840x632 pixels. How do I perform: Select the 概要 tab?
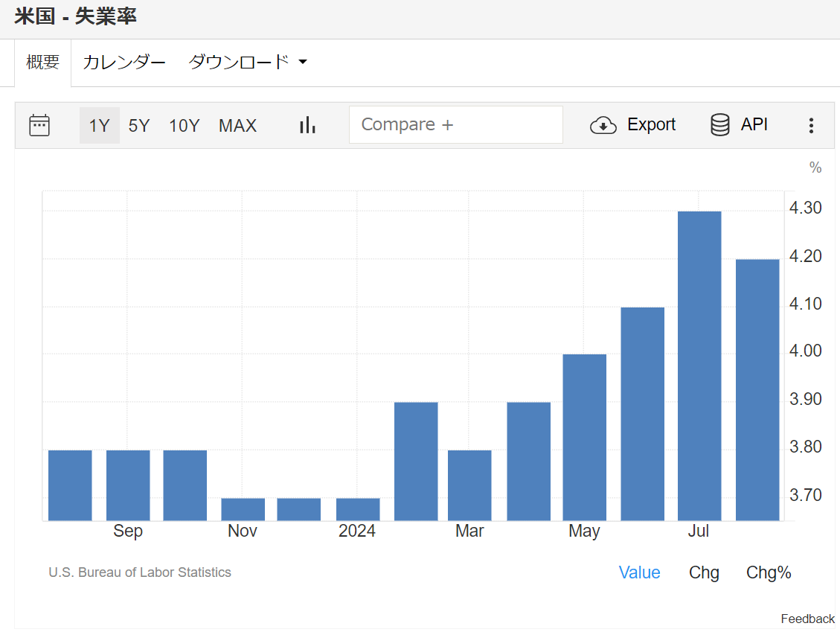(x=42, y=62)
